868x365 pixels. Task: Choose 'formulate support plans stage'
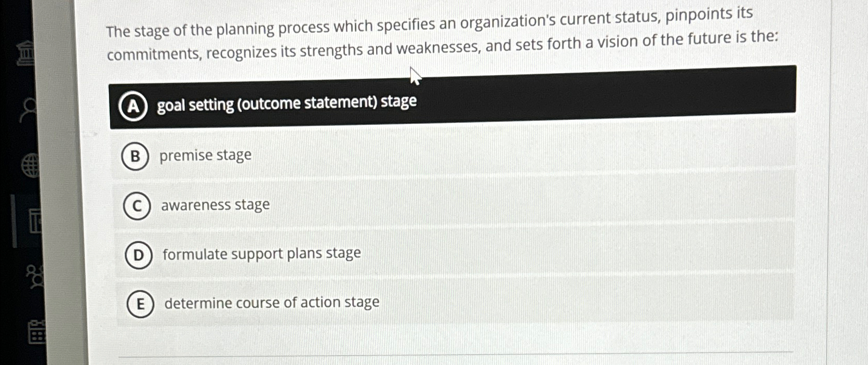coord(261,254)
